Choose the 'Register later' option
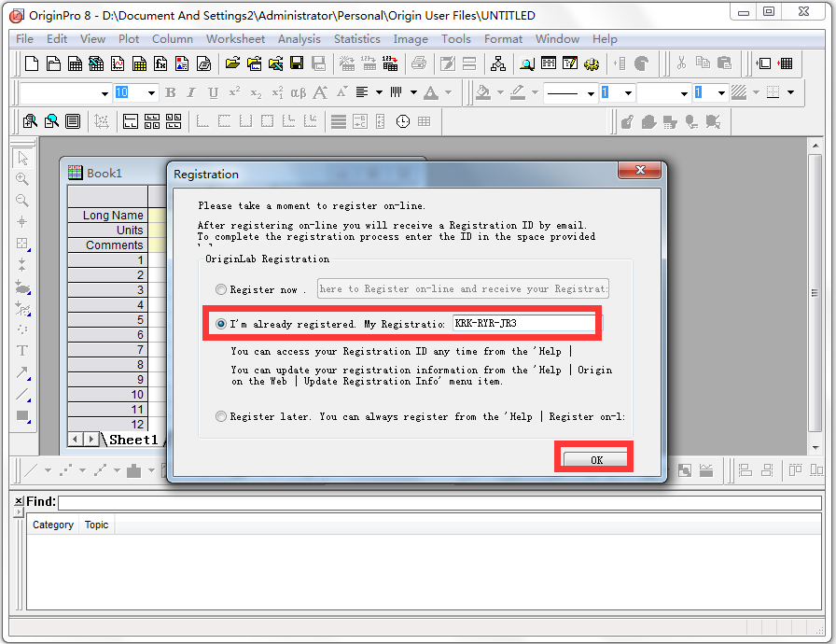The height and width of the screenshot is (644, 836). (x=219, y=414)
